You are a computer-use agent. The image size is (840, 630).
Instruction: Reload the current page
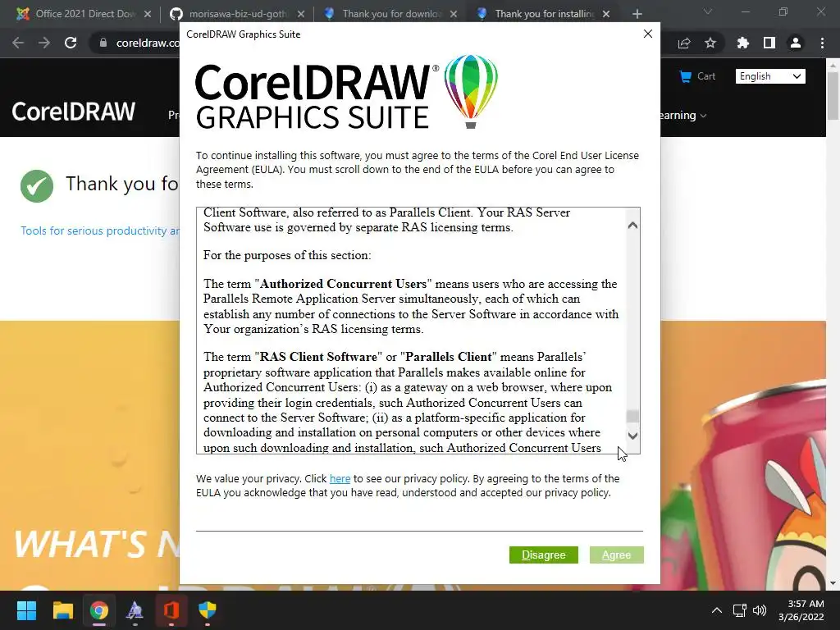coord(71,43)
